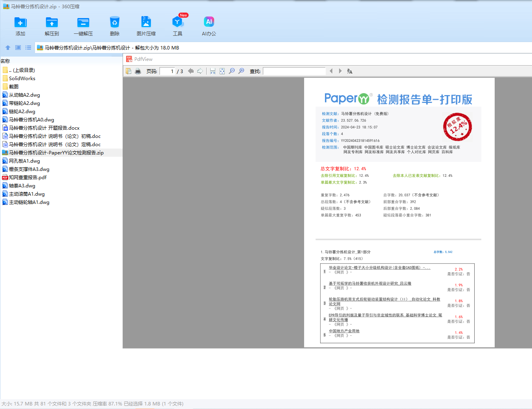Fit whole PDF page in view

pyautogui.click(x=222, y=71)
